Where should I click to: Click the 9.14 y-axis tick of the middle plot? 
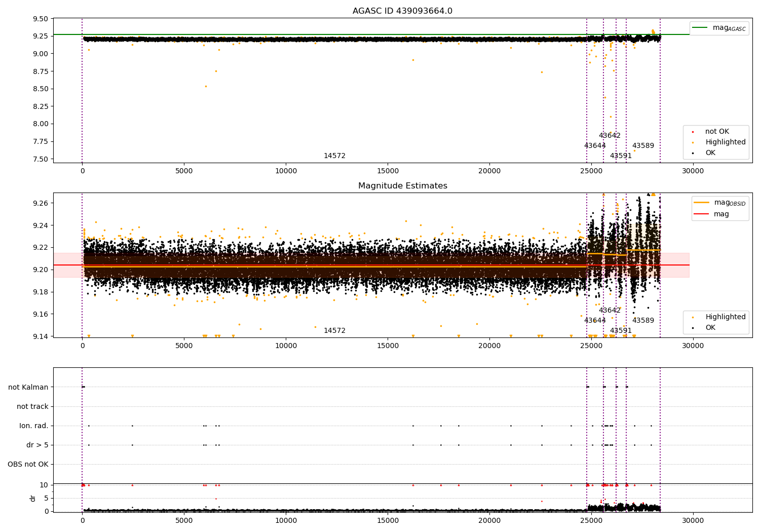(x=41, y=336)
